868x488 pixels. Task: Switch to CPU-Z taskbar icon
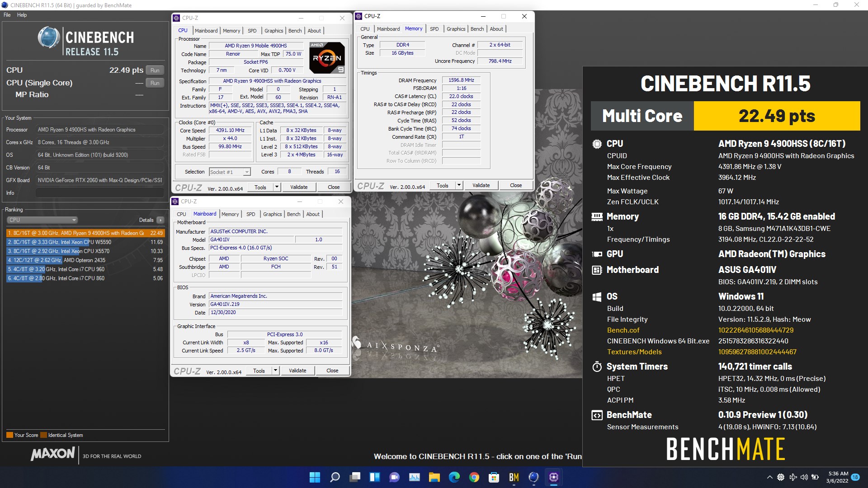click(x=554, y=477)
